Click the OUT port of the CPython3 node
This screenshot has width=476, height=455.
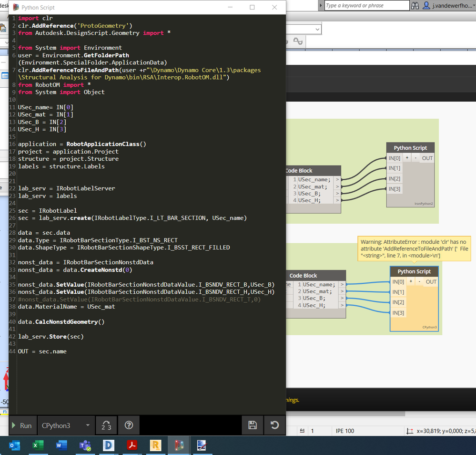coord(431,282)
